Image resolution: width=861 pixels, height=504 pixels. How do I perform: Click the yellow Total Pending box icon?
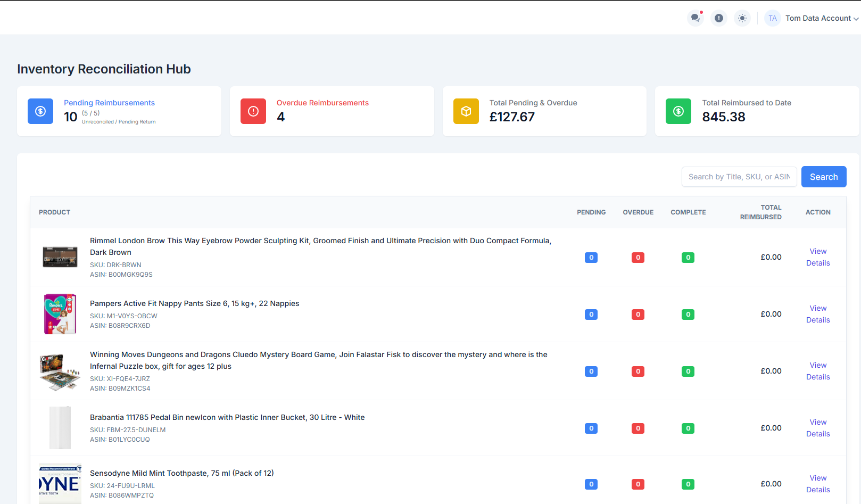point(466,111)
